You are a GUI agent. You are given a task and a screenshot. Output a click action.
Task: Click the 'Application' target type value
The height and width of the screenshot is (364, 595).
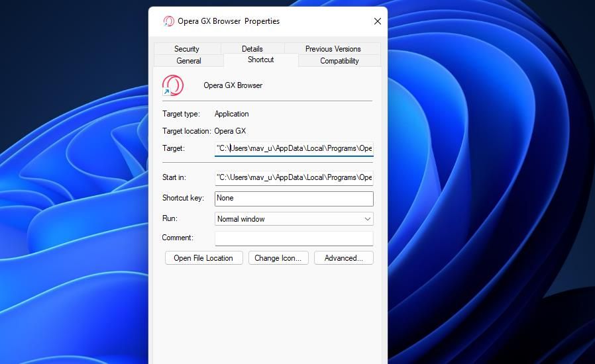point(231,114)
